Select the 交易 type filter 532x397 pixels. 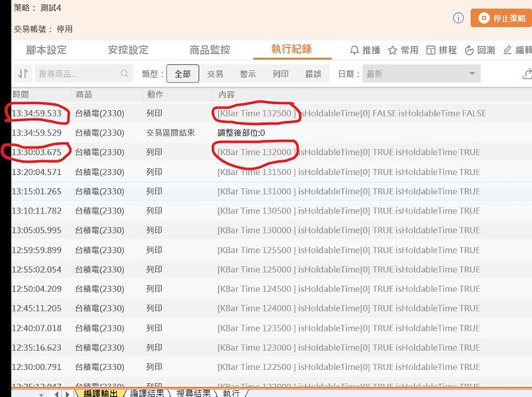point(215,74)
